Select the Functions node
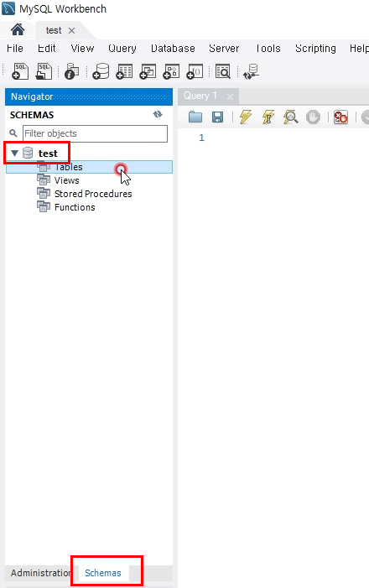This screenshot has height=588, width=369. [x=75, y=207]
